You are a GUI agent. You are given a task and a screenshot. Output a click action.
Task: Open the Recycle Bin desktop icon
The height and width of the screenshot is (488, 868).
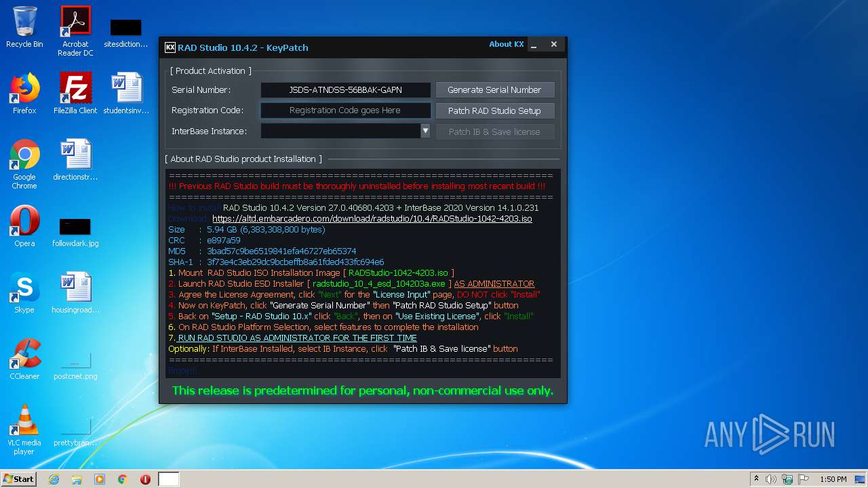(x=24, y=27)
